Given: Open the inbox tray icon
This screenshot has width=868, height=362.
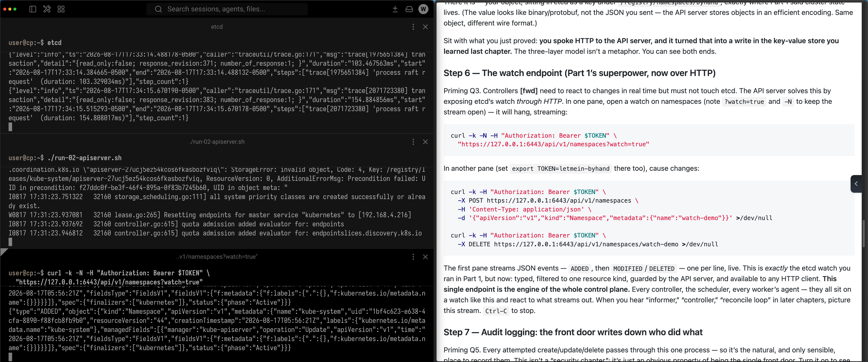Looking at the screenshot, I should pos(409,9).
